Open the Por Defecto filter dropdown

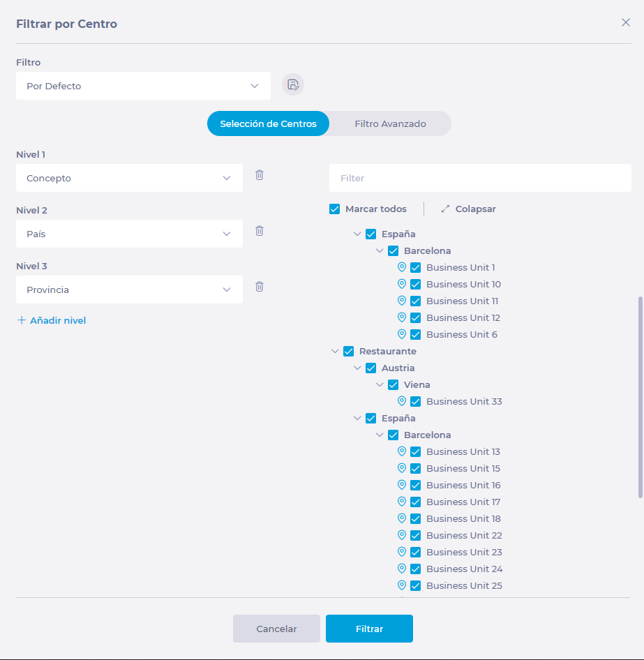click(143, 86)
